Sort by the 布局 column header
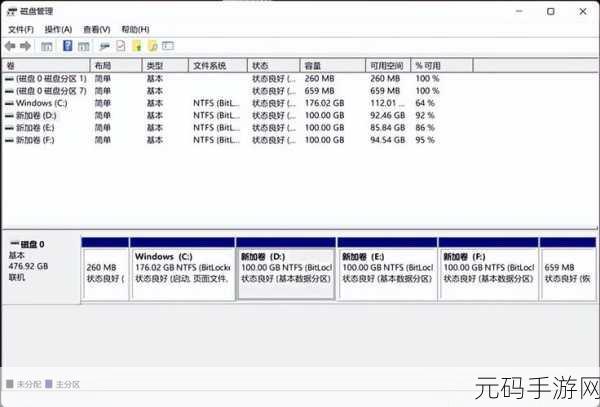Viewport: 600px width, 407px height. click(x=116, y=66)
